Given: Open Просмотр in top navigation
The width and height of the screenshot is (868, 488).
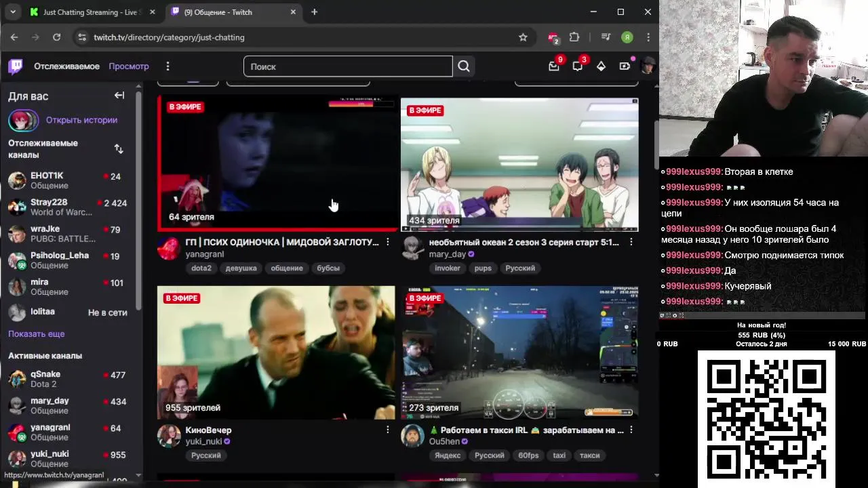Looking at the screenshot, I should click(129, 66).
